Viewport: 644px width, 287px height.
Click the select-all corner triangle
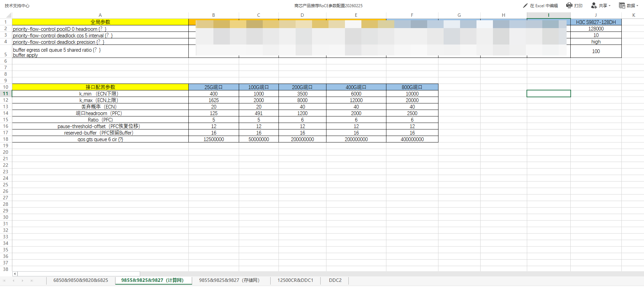coord(9,15)
